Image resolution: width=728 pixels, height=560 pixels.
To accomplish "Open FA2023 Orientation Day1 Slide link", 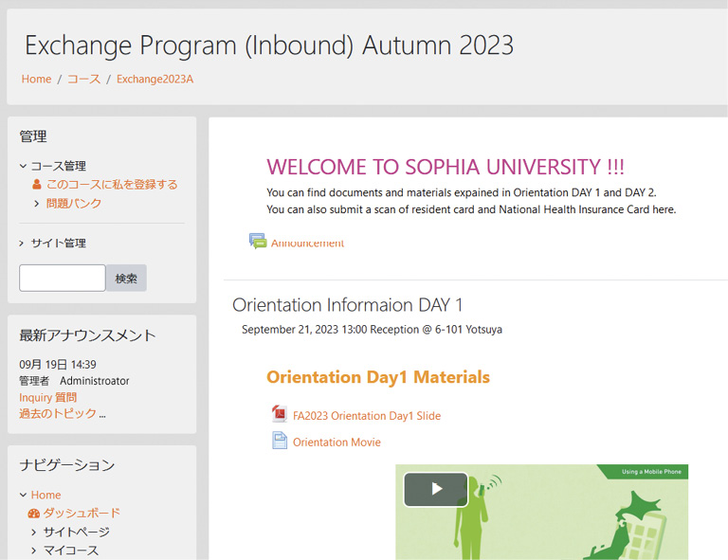I will coord(367,416).
